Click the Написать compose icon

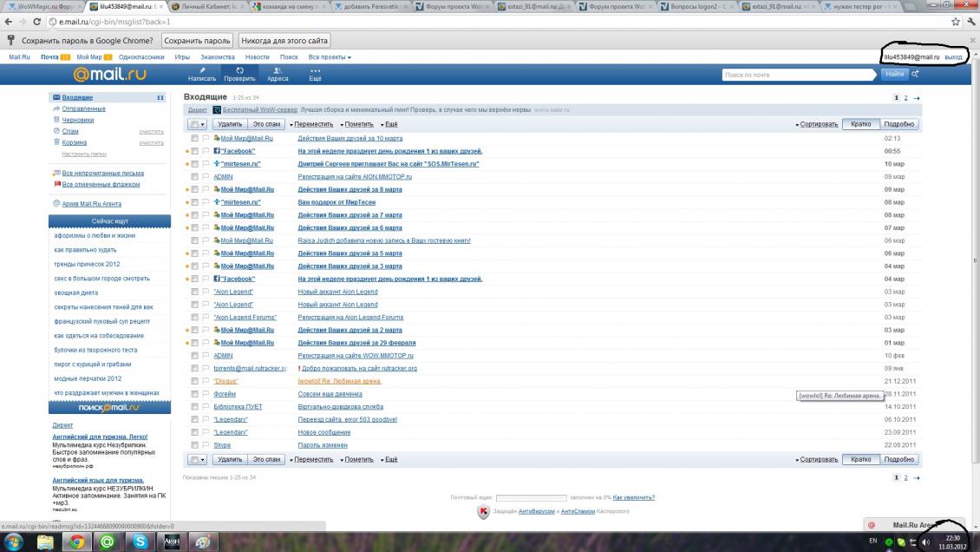(x=202, y=70)
